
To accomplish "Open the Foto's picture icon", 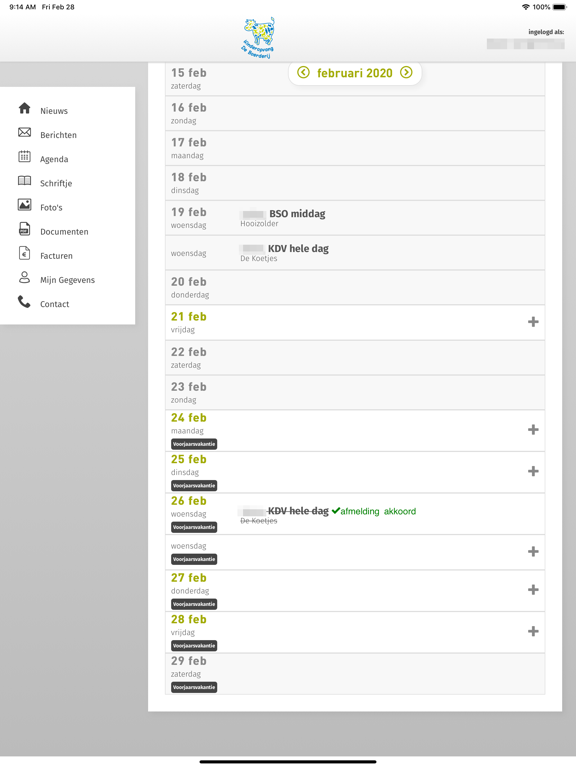I will point(24,205).
